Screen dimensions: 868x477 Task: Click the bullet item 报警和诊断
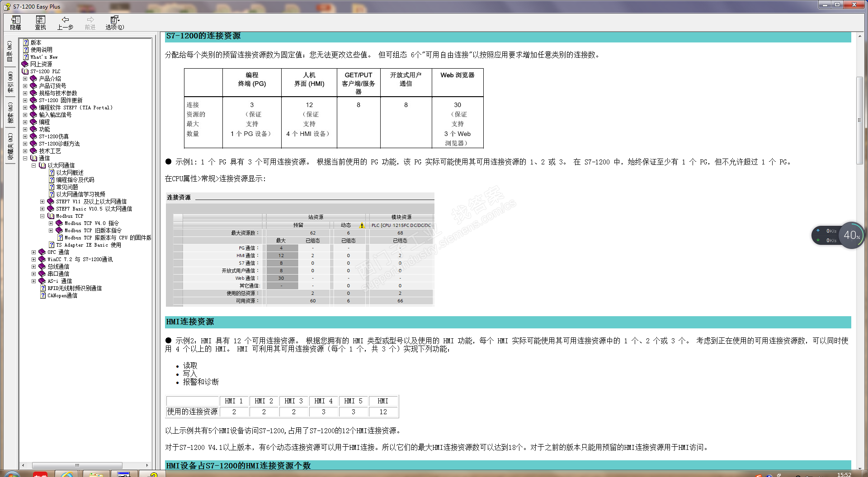(201, 382)
